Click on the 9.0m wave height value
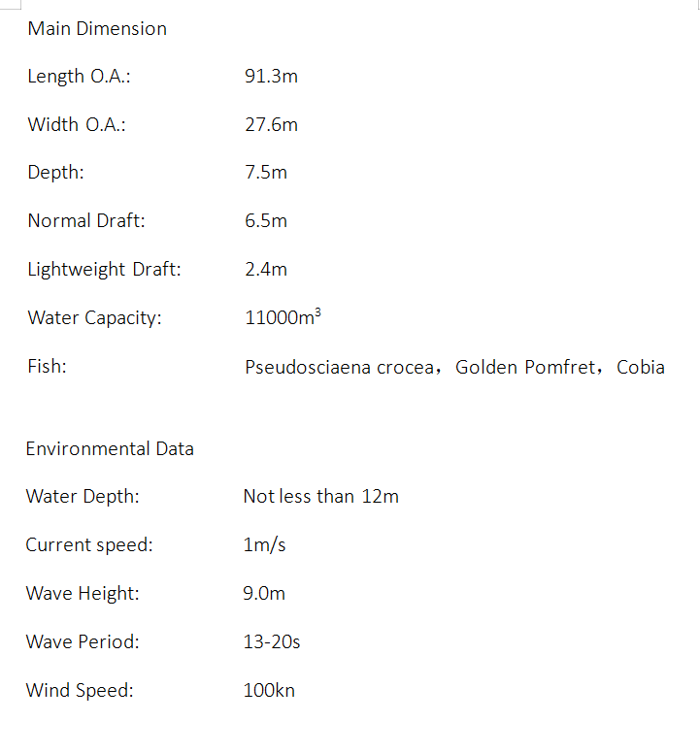Image resolution: width=700 pixels, height=754 pixels. pyautogui.click(x=264, y=594)
